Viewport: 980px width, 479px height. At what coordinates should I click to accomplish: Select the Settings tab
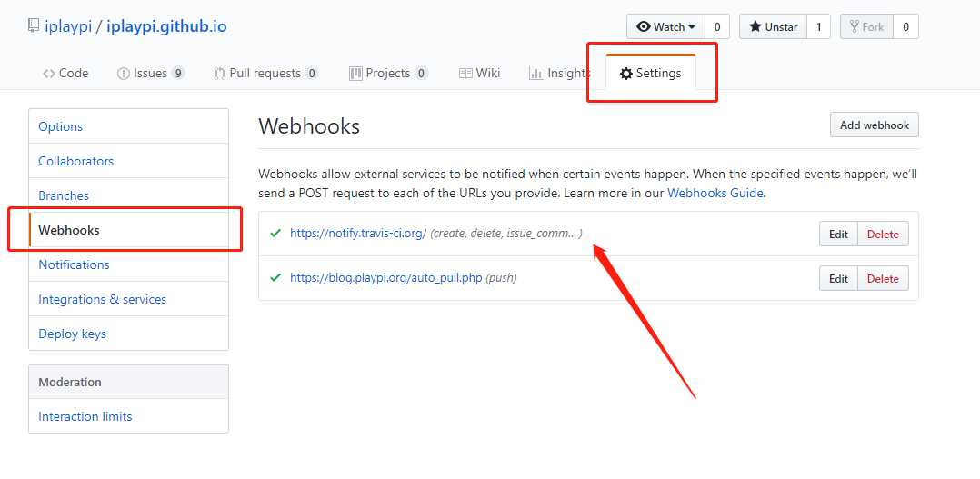(651, 73)
